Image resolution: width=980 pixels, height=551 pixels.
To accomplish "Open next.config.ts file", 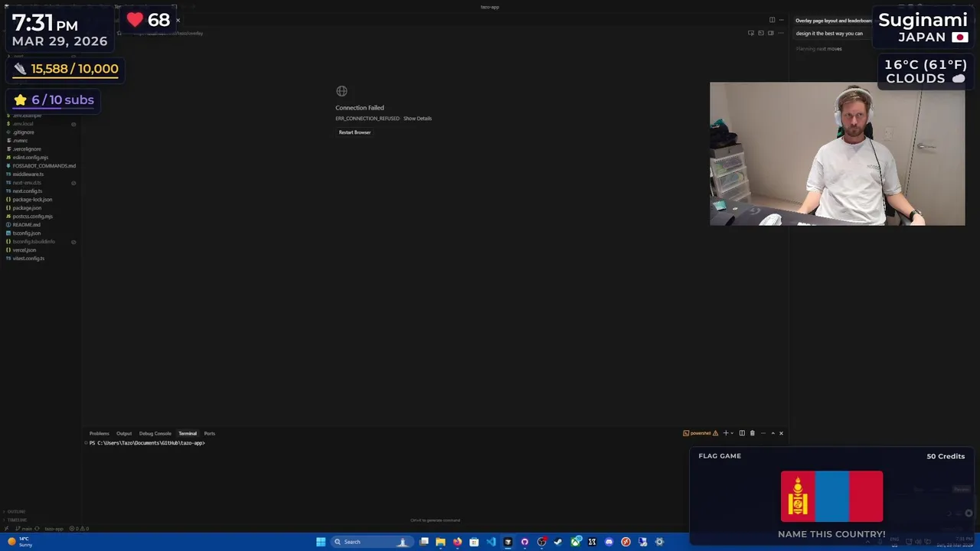I will (x=27, y=191).
